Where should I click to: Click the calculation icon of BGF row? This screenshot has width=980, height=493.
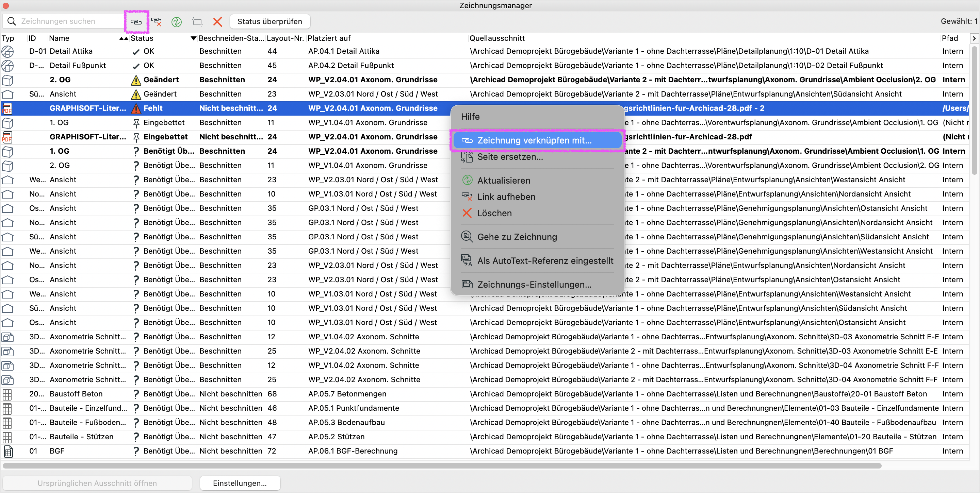[x=8, y=451]
